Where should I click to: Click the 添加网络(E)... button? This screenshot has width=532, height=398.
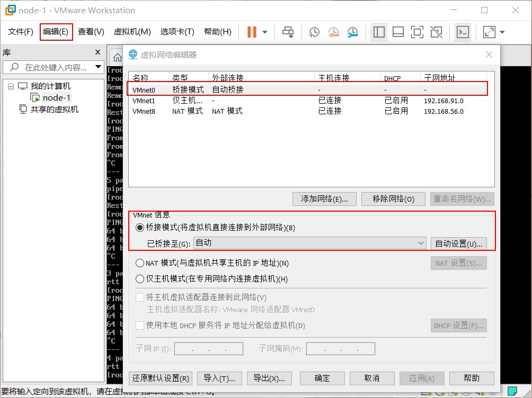coord(324,199)
